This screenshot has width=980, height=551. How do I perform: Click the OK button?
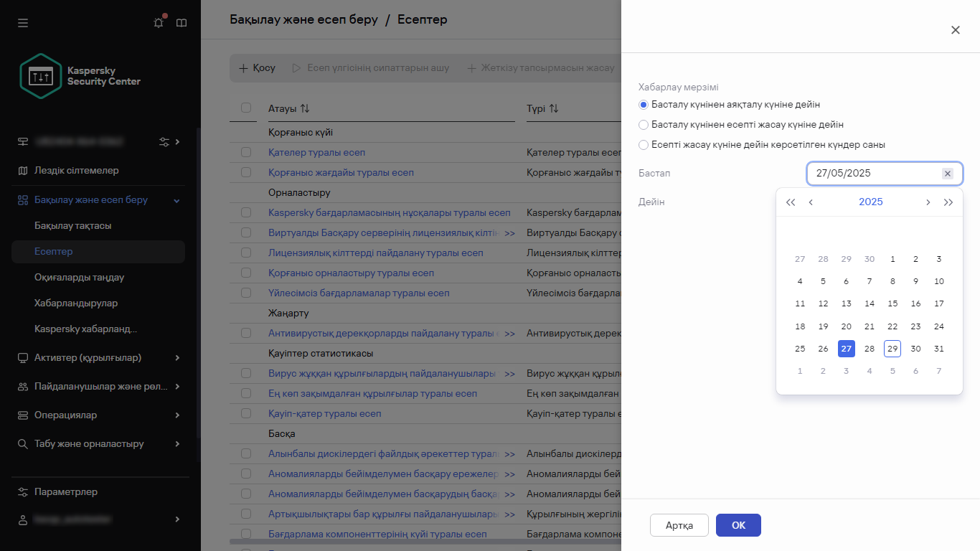pos(738,525)
